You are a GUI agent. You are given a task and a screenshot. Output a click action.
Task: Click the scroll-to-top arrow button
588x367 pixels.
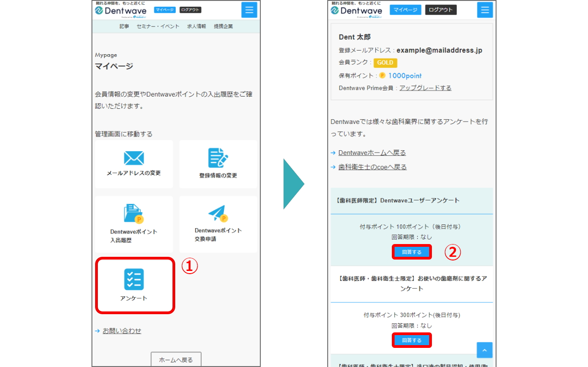click(484, 350)
